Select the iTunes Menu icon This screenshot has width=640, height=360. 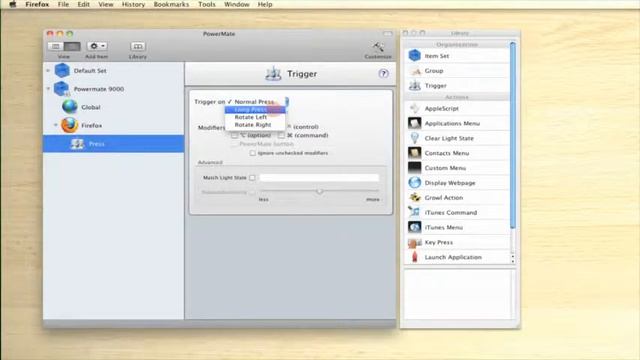click(x=415, y=227)
